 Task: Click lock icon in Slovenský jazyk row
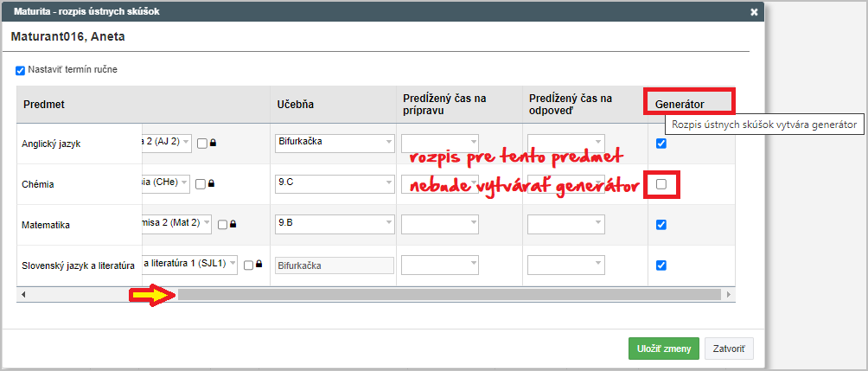(x=259, y=265)
